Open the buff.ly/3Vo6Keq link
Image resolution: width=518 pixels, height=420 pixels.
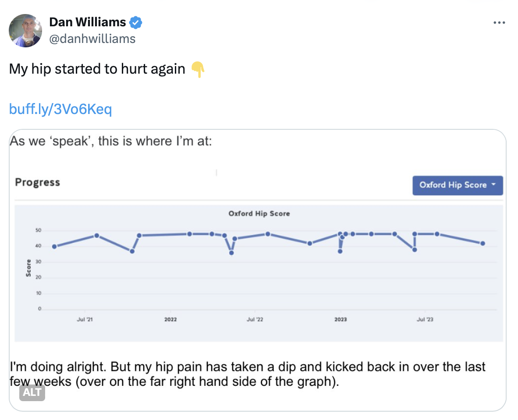(60, 109)
